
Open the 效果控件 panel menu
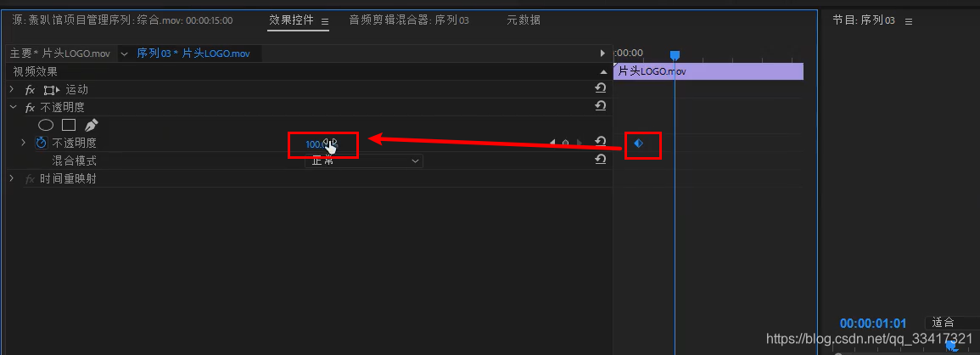coord(325,21)
